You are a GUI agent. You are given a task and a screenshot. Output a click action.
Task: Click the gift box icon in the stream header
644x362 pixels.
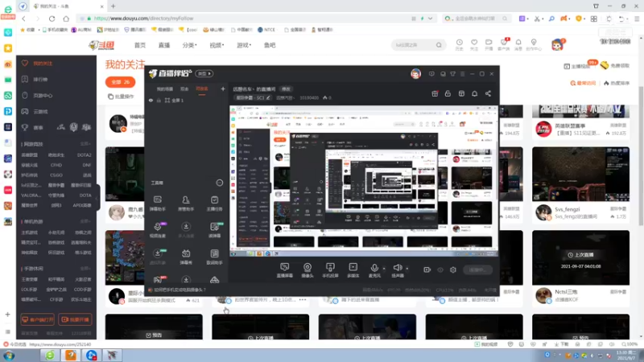coord(435,93)
